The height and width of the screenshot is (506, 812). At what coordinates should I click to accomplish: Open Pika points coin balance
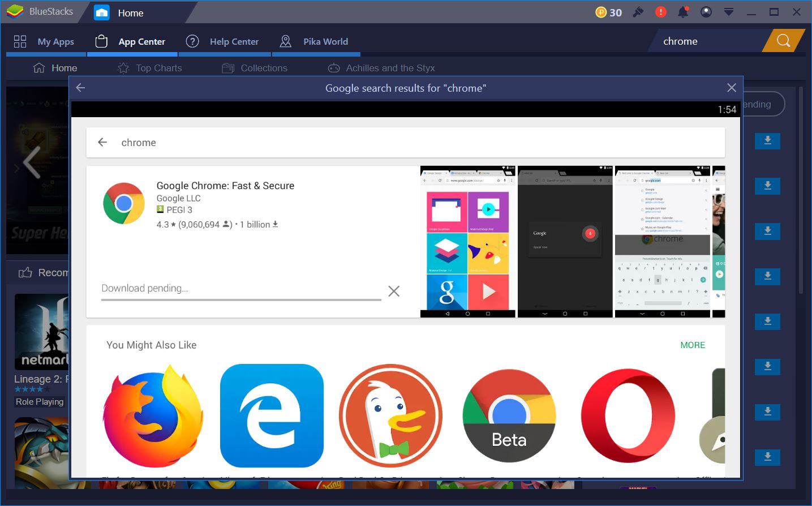[x=609, y=12]
